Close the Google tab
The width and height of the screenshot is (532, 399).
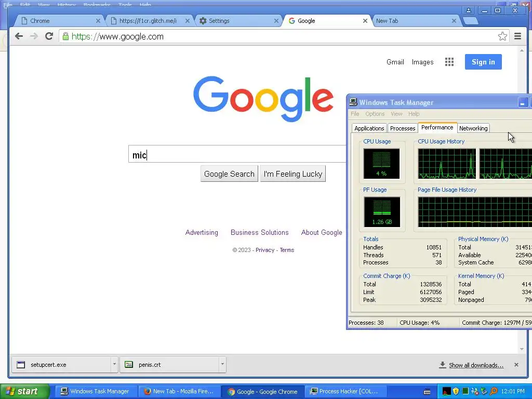click(x=365, y=21)
